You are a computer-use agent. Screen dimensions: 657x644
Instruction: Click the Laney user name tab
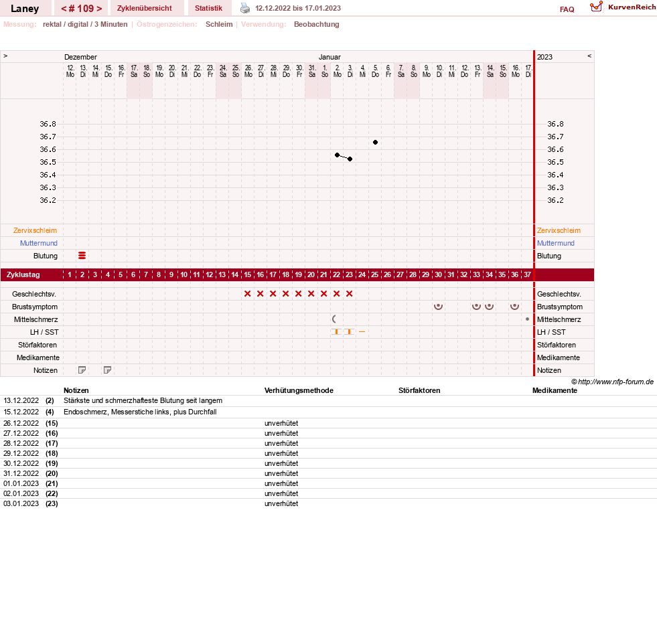coord(25,9)
